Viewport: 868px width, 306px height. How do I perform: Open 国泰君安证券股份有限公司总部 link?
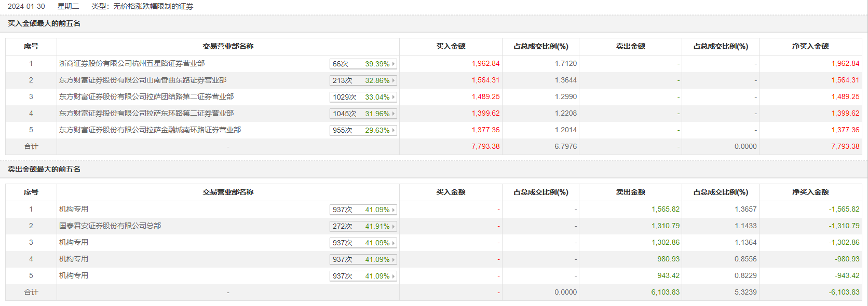(110, 226)
